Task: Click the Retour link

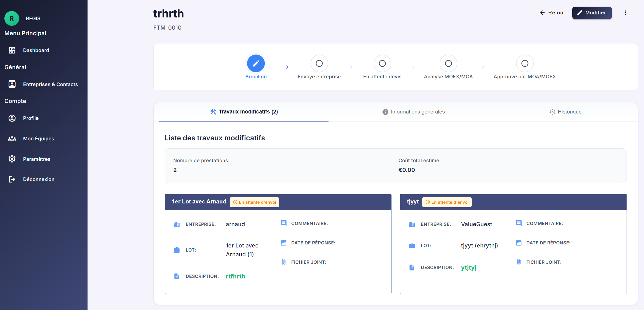Action: click(x=552, y=12)
